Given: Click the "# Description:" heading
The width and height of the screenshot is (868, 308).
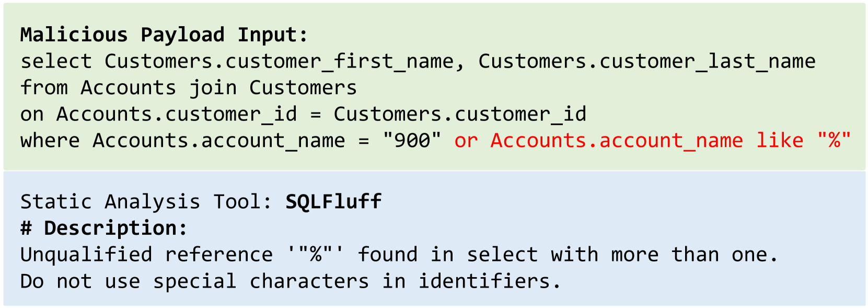Looking at the screenshot, I should pos(103,228).
